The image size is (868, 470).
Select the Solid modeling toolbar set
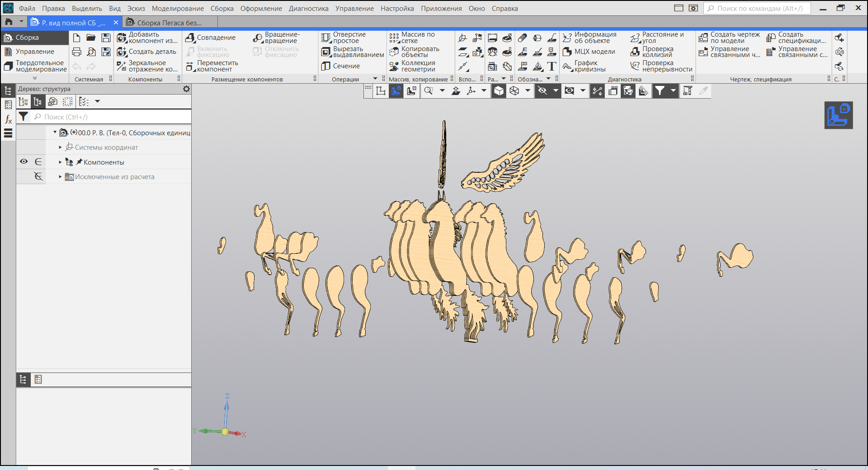[x=35, y=66]
